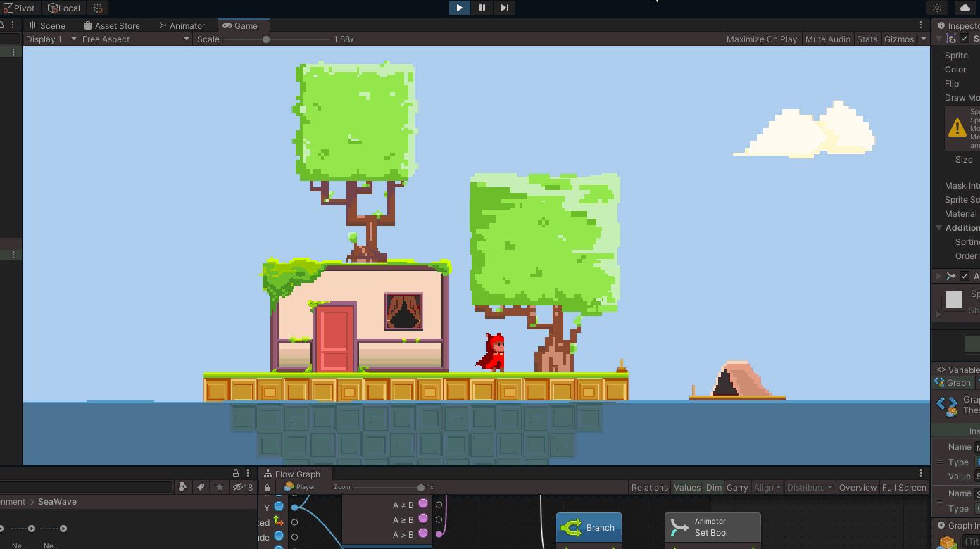
Task: Expand the Animator component foldout
Action: 939,276
